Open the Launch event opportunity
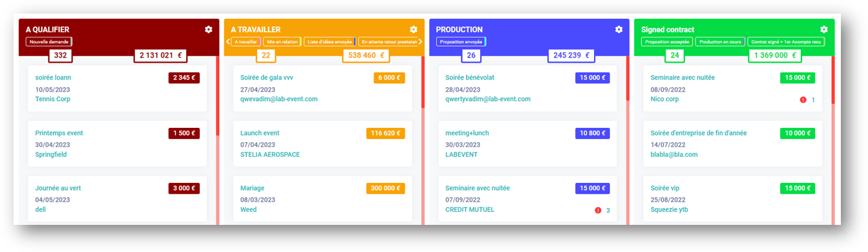Image resolution: width=868 pixels, height=252 pixels. [260, 133]
